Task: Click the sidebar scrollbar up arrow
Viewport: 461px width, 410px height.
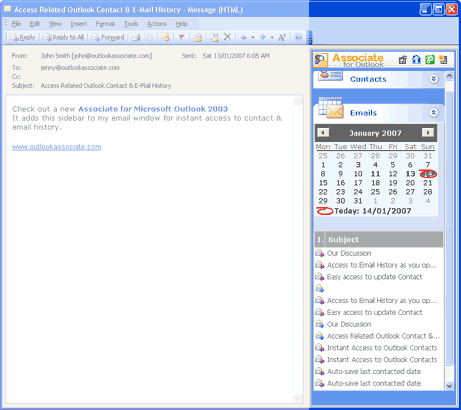Action: tap(449, 75)
